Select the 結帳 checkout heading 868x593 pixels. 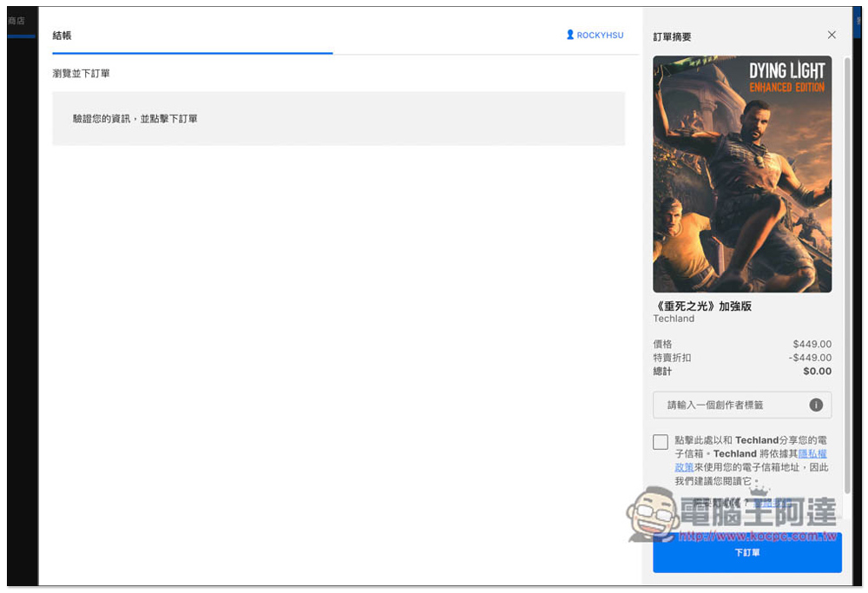coord(62,36)
